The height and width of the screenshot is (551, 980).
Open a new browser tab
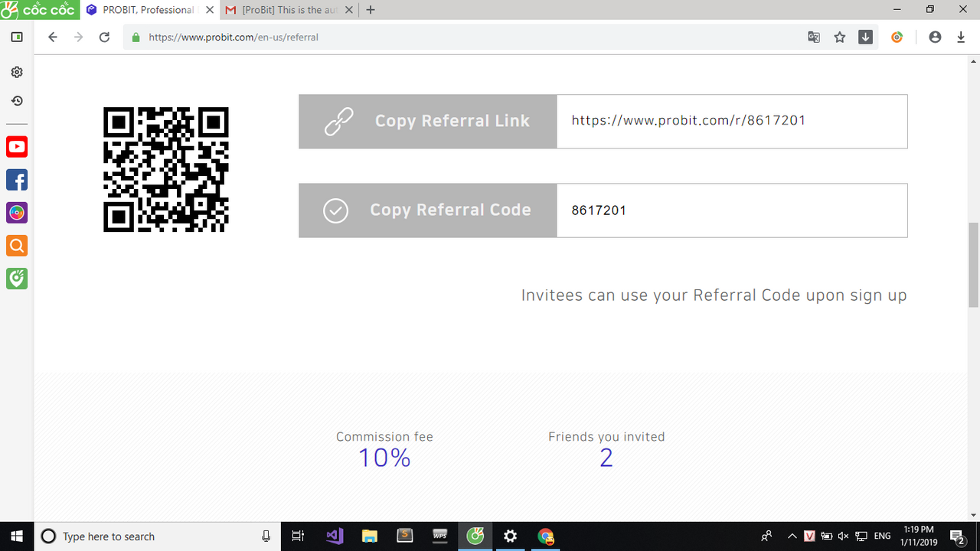coord(371,10)
